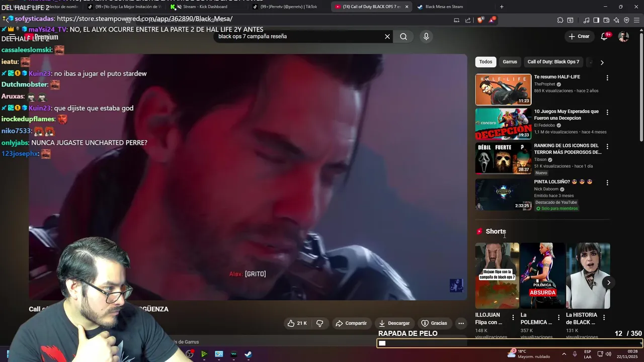Open options for ILLOJUAN Flipa short

click(x=513, y=317)
